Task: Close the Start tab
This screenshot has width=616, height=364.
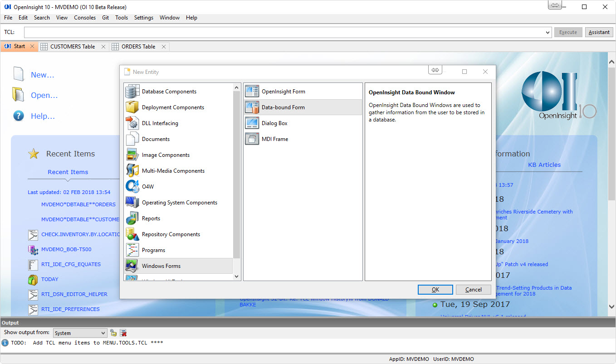Action: [x=32, y=47]
